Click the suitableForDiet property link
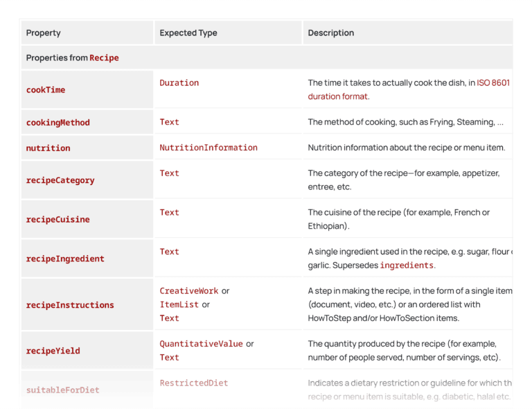The image size is (532, 409). (63, 390)
